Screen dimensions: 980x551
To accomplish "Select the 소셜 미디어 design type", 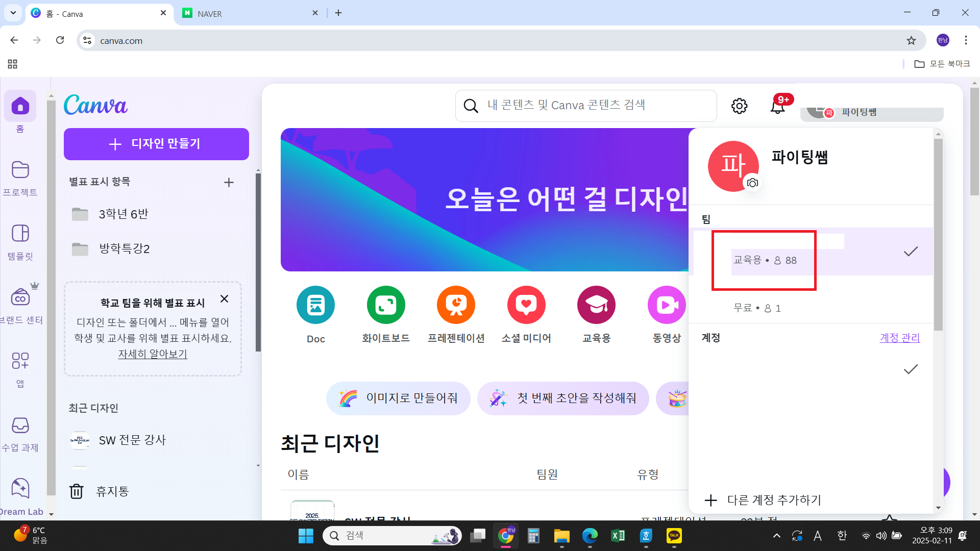I will [526, 305].
